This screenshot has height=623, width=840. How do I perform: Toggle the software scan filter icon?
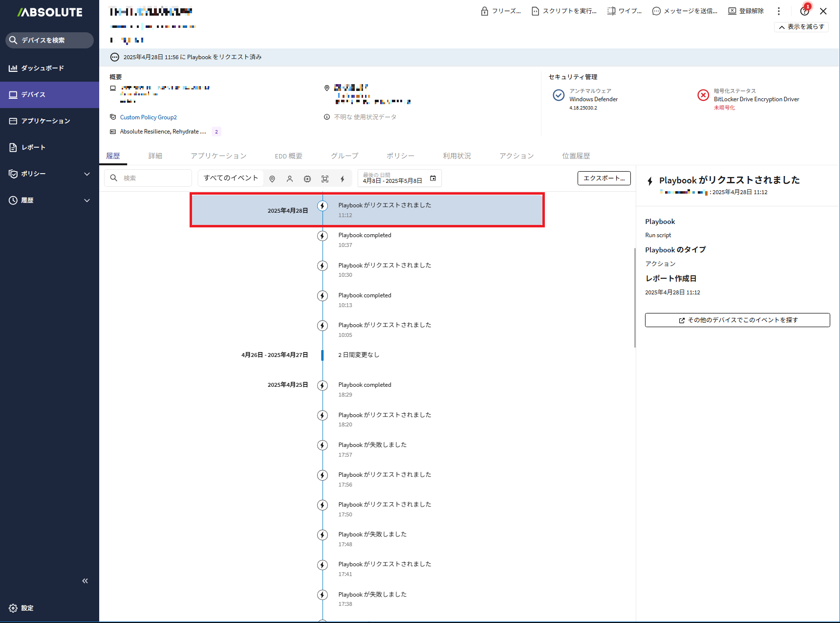coord(325,179)
